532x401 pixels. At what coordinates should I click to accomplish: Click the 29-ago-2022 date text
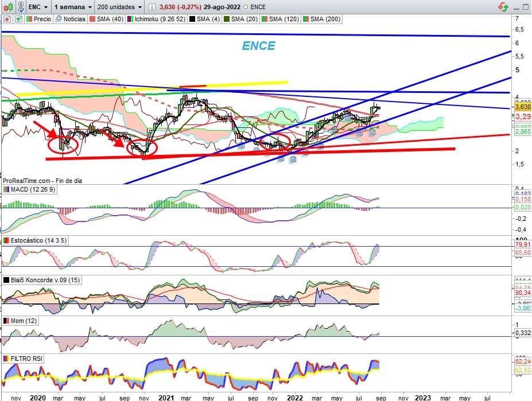tap(222, 7)
